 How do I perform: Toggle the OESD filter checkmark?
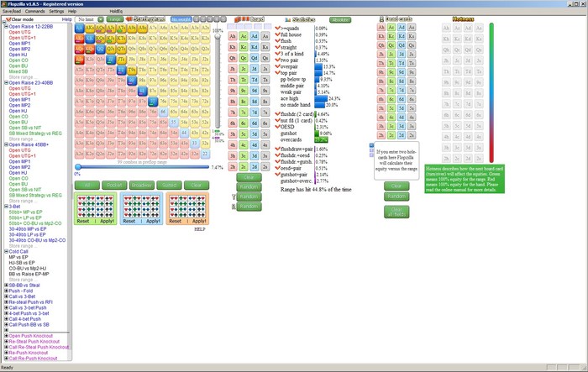click(x=278, y=127)
